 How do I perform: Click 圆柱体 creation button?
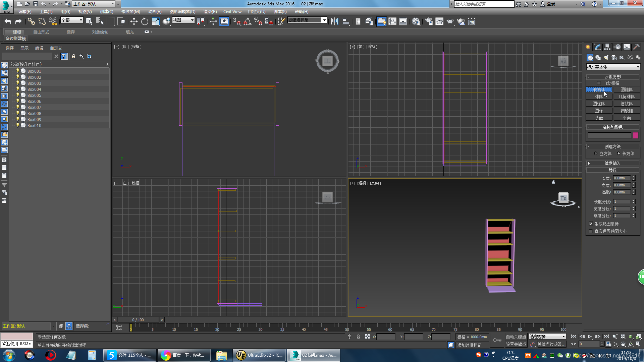click(x=599, y=104)
